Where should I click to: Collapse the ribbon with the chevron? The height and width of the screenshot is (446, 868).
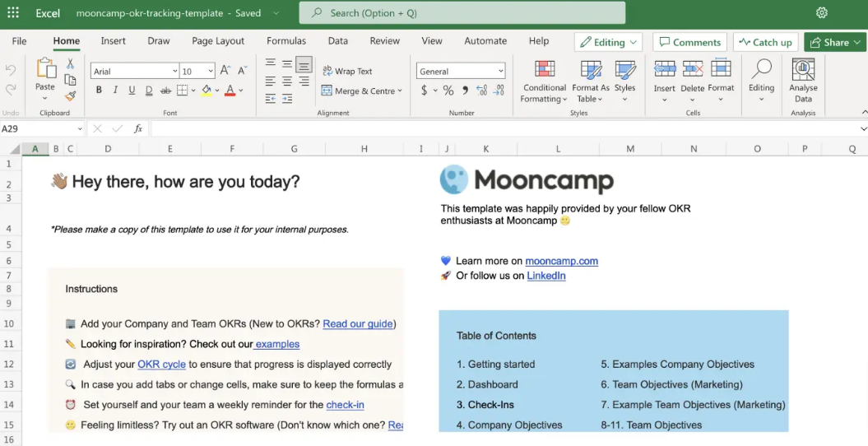[864, 113]
